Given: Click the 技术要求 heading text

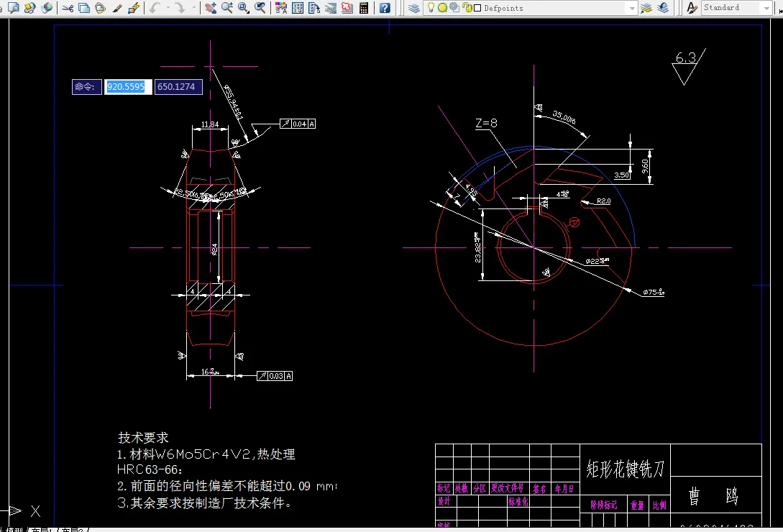Looking at the screenshot, I should point(143,438).
